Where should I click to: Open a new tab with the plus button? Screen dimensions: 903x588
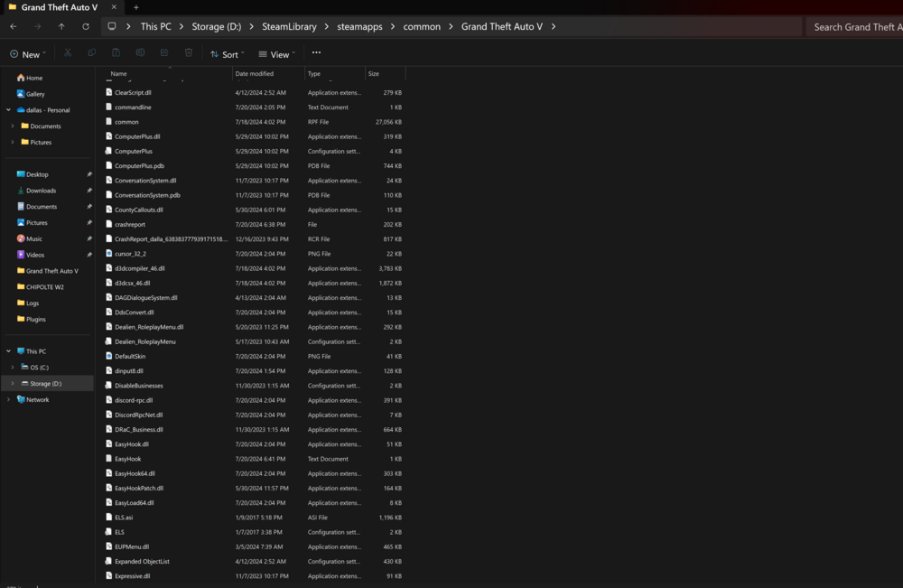(x=134, y=7)
